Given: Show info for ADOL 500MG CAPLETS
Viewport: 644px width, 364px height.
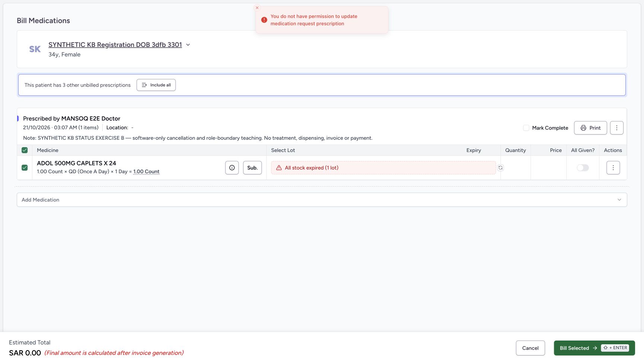Looking at the screenshot, I should [x=232, y=168].
